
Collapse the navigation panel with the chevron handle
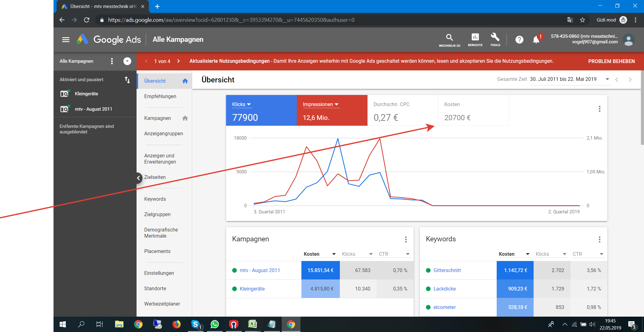[139, 178]
